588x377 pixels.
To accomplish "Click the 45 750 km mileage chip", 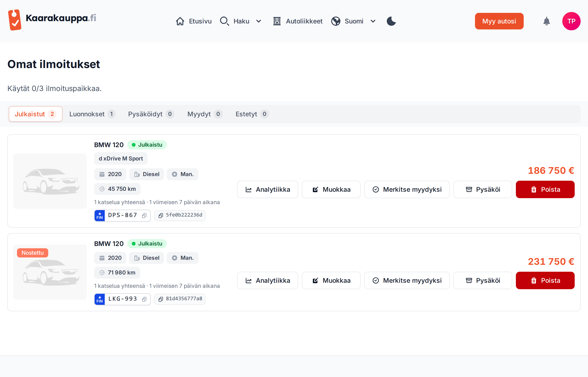I will tap(117, 189).
